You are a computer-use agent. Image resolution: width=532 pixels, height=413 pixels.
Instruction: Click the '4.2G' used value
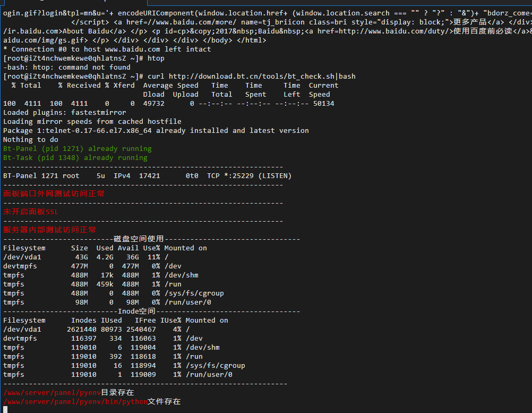point(105,257)
